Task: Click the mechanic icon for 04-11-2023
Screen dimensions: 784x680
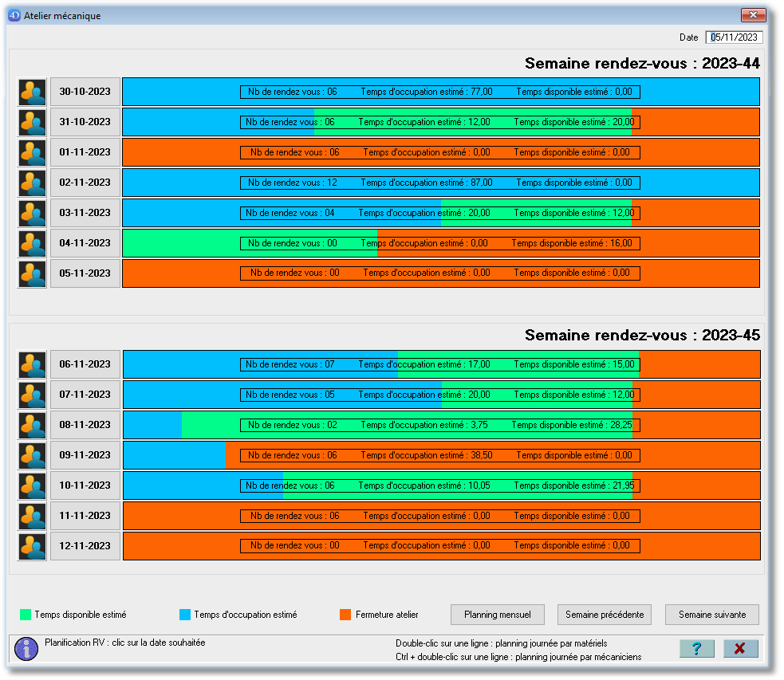Action: coord(33,243)
